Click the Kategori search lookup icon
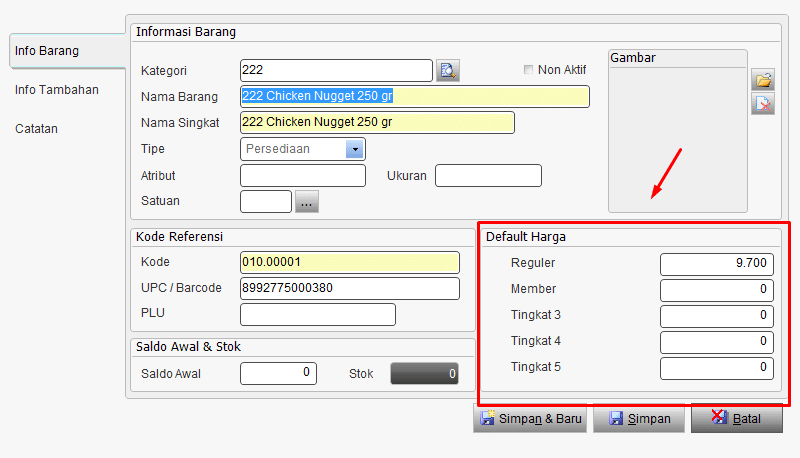The image size is (800, 458). coord(448,70)
